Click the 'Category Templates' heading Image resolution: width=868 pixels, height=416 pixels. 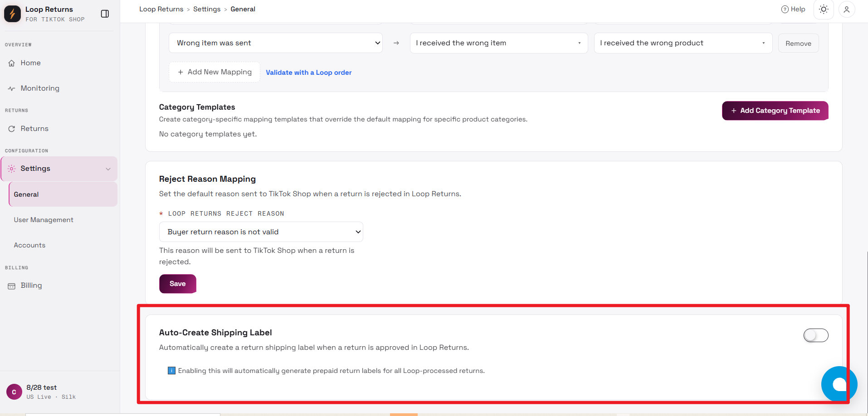(x=197, y=107)
